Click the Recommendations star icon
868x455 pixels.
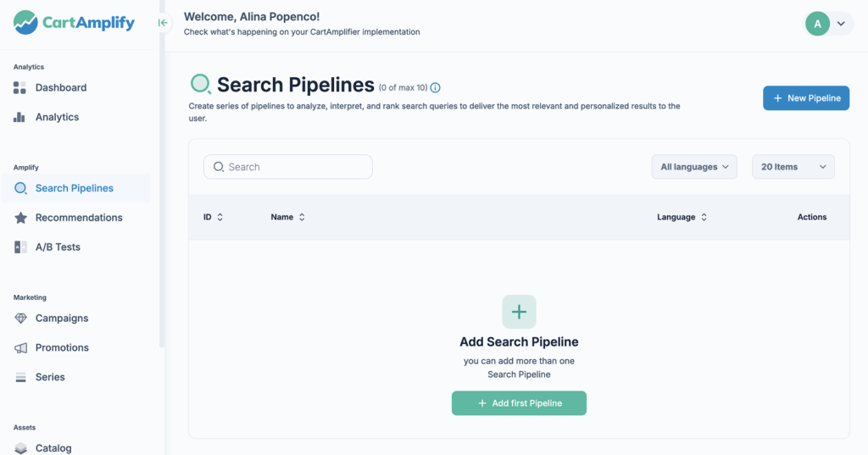coord(20,218)
